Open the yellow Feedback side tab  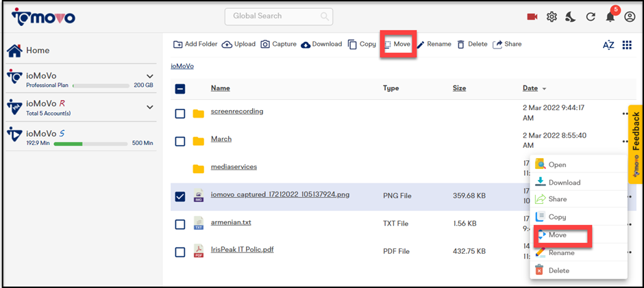coord(635,144)
